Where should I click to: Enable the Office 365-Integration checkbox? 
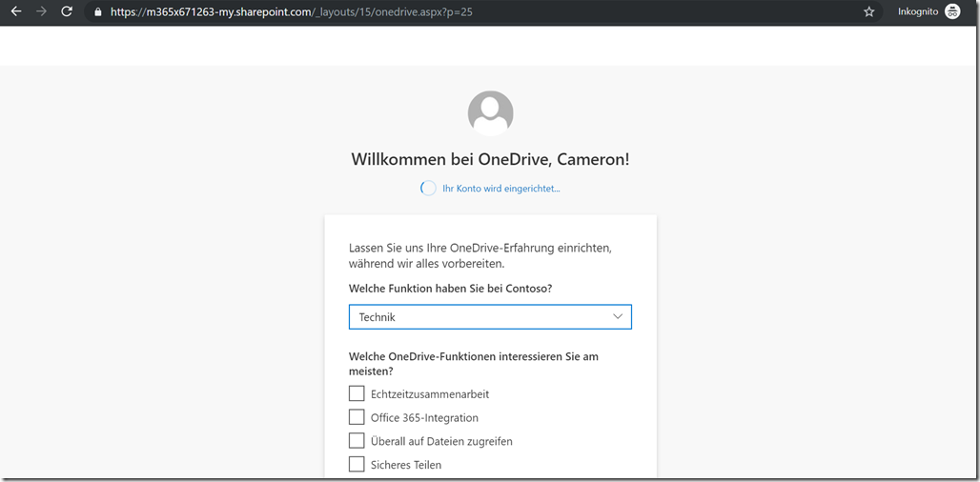coord(357,417)
